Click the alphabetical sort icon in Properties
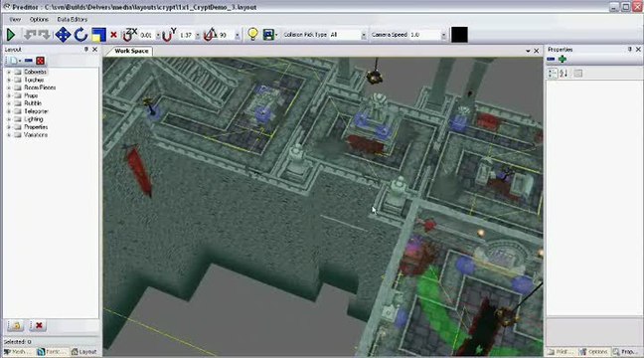644x358 pixels. (563, 74)
